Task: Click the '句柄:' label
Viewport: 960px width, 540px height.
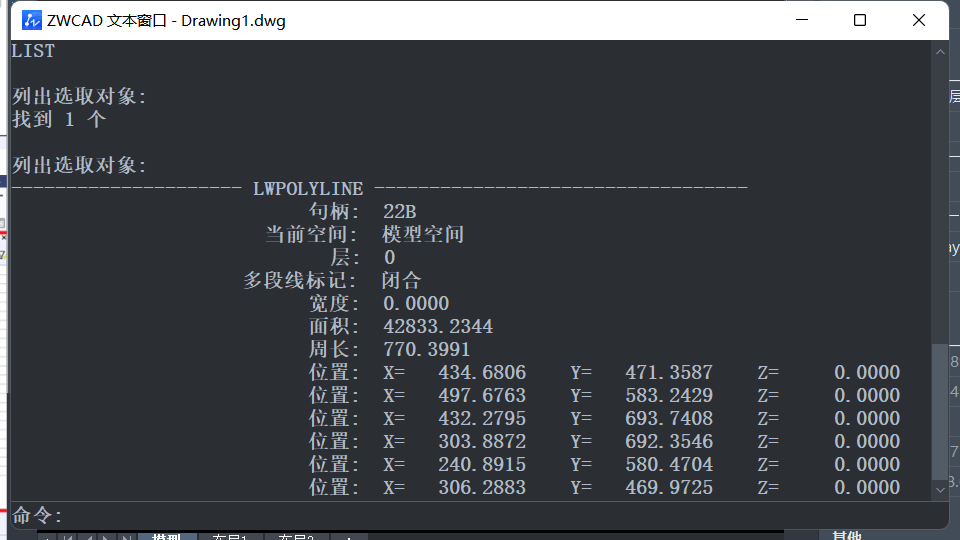Action: click(x=334, y=211)
